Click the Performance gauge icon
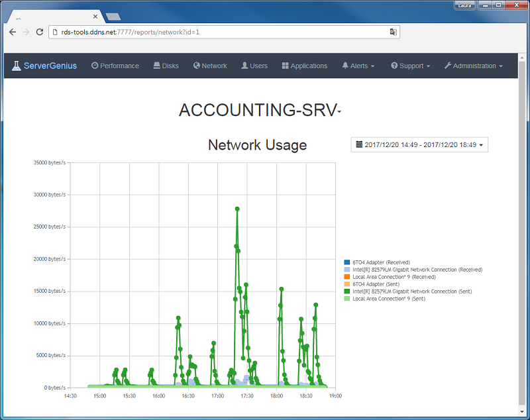Screen dimensions: 530x420 pos(95,66)
